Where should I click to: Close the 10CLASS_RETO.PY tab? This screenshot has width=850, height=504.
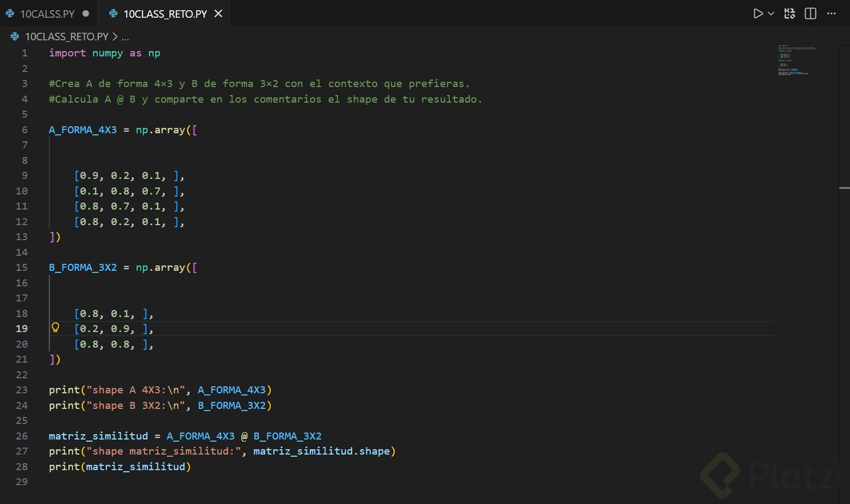tap(219, 14)
